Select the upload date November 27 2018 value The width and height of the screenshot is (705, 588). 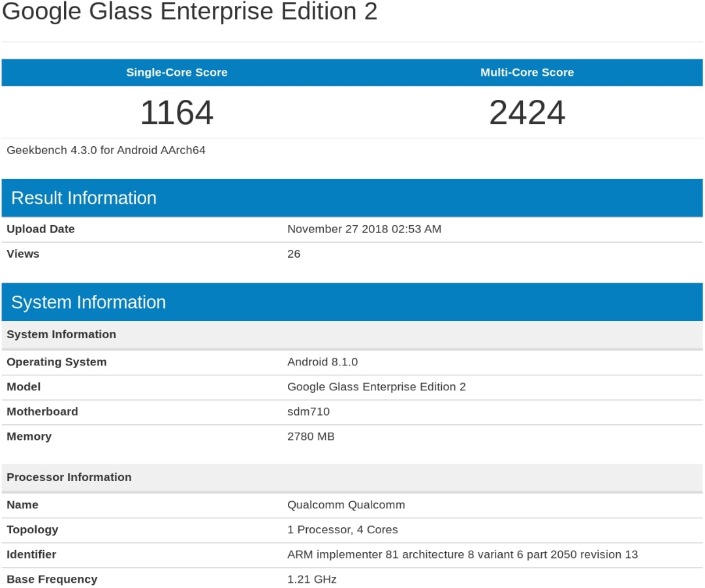pos(364,229)
